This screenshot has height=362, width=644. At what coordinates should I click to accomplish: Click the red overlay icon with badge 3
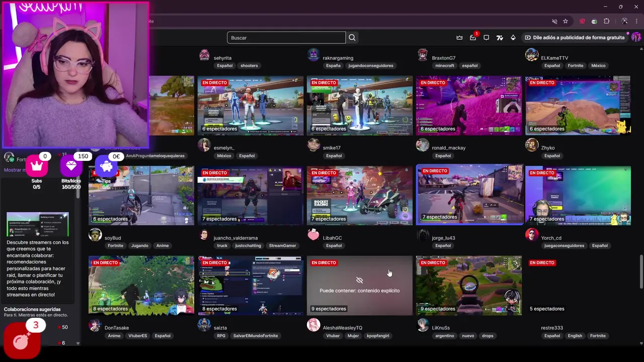tap(22, 341)
